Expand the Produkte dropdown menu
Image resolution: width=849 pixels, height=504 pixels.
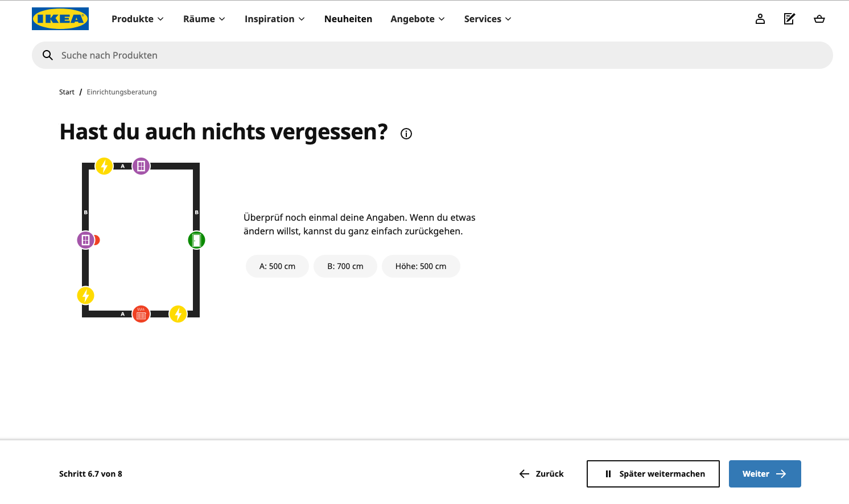coord(138,19)
